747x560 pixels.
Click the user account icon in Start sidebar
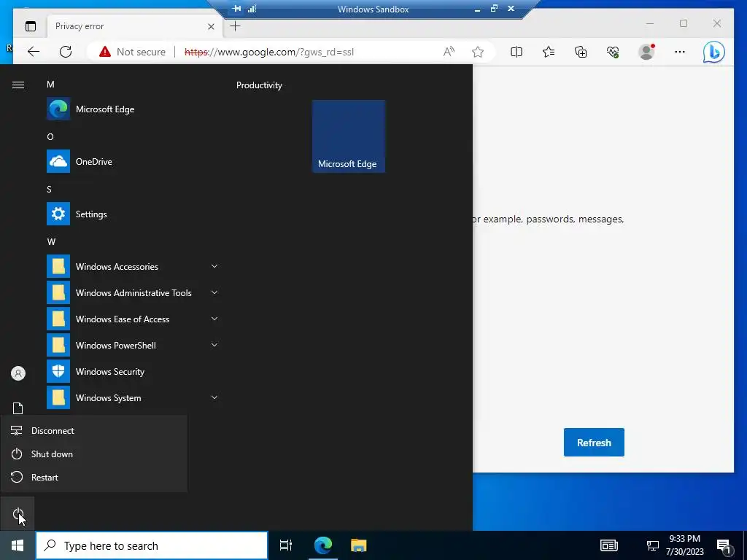18,373
